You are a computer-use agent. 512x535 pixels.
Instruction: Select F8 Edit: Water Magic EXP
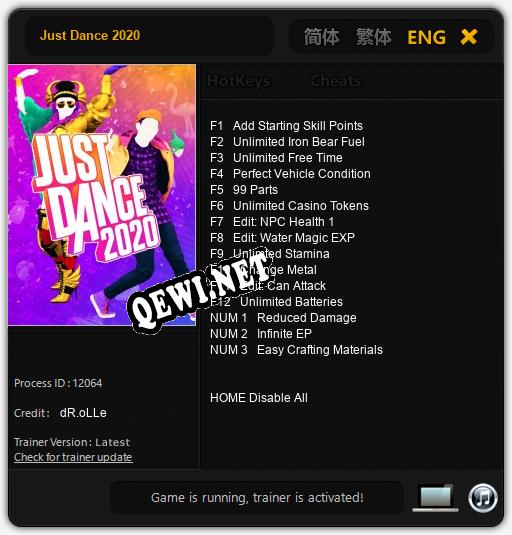[282, 237]
